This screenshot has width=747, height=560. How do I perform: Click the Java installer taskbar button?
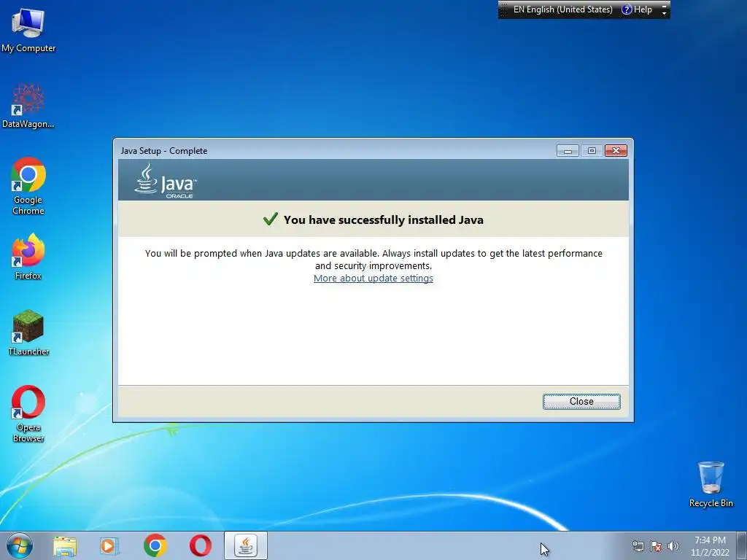[x=246, y=545]
